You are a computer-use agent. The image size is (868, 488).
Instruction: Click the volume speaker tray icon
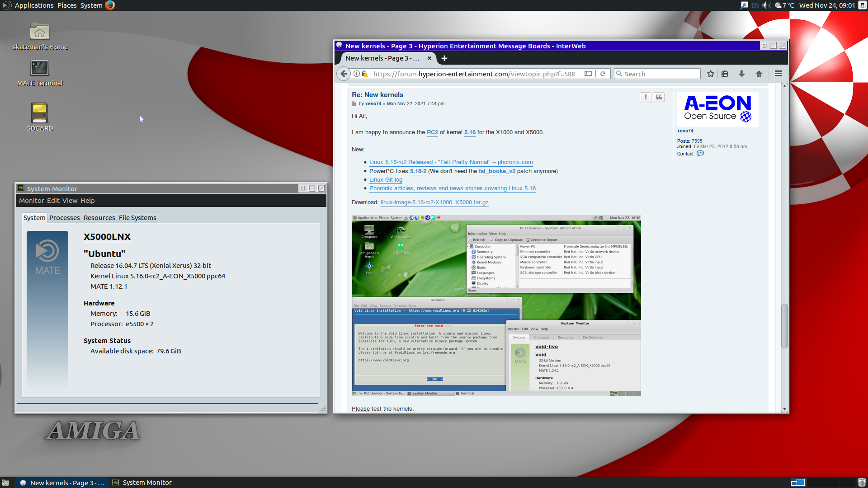coord(766,5)
